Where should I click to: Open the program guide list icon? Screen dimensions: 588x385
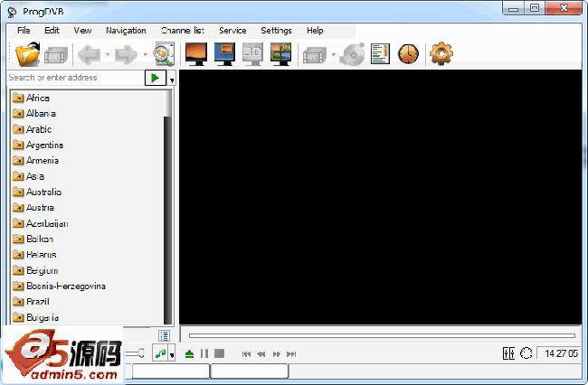pos(380,54)
